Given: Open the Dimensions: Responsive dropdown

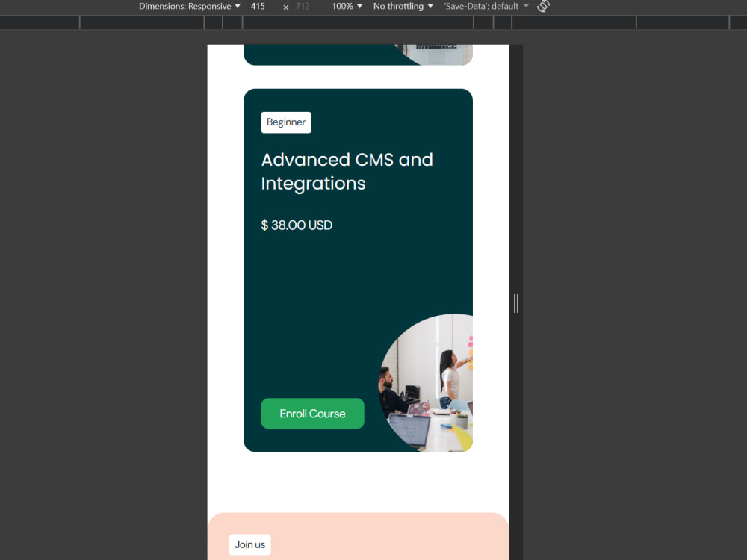Looking at the screenshot, I should coord(189,6).
